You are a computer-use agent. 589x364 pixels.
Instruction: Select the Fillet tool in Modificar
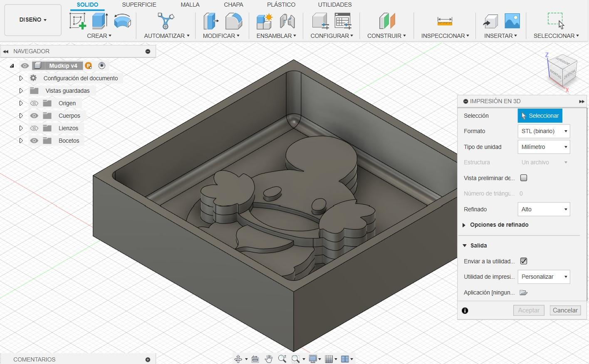pos(233,21)
